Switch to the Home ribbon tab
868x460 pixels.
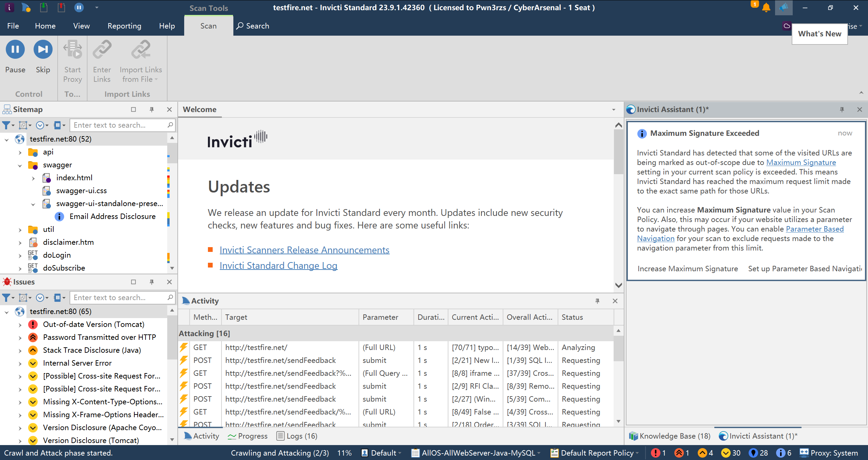coord(45,26)
